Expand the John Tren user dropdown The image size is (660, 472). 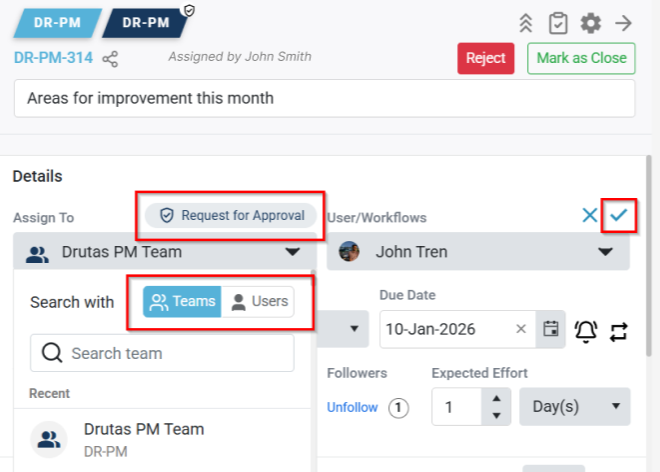pos(605,253)
